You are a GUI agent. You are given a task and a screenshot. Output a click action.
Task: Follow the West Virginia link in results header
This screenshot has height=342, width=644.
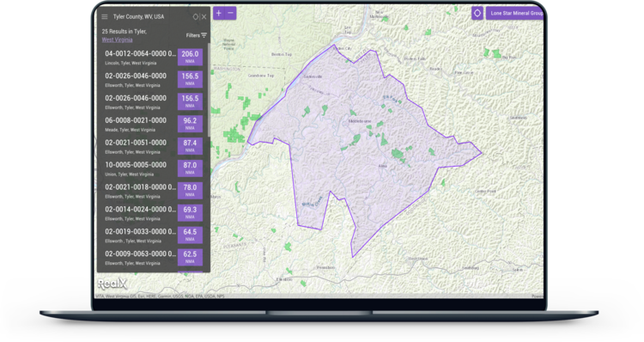click(117, 40)
